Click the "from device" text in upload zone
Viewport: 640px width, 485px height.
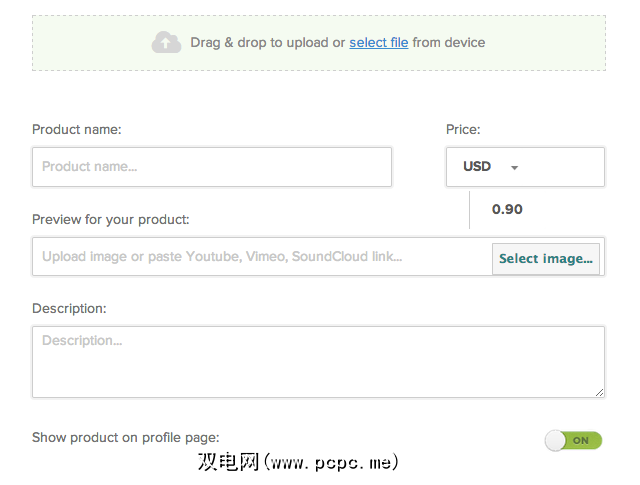point(449,43)
